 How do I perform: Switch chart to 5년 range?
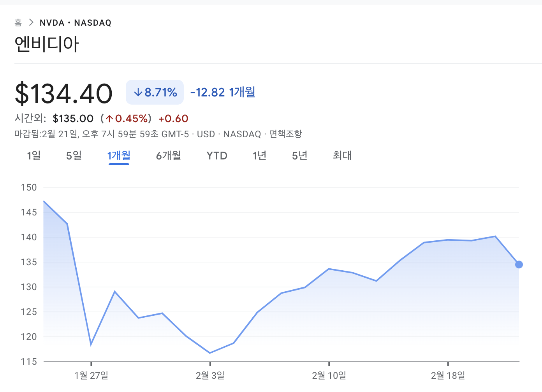(300, 156)
